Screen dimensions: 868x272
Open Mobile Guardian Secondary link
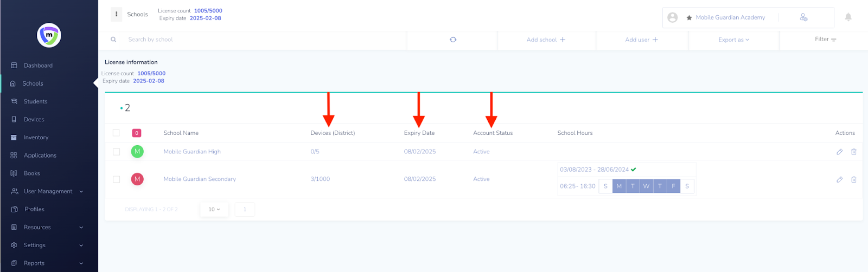pos(200,179)
